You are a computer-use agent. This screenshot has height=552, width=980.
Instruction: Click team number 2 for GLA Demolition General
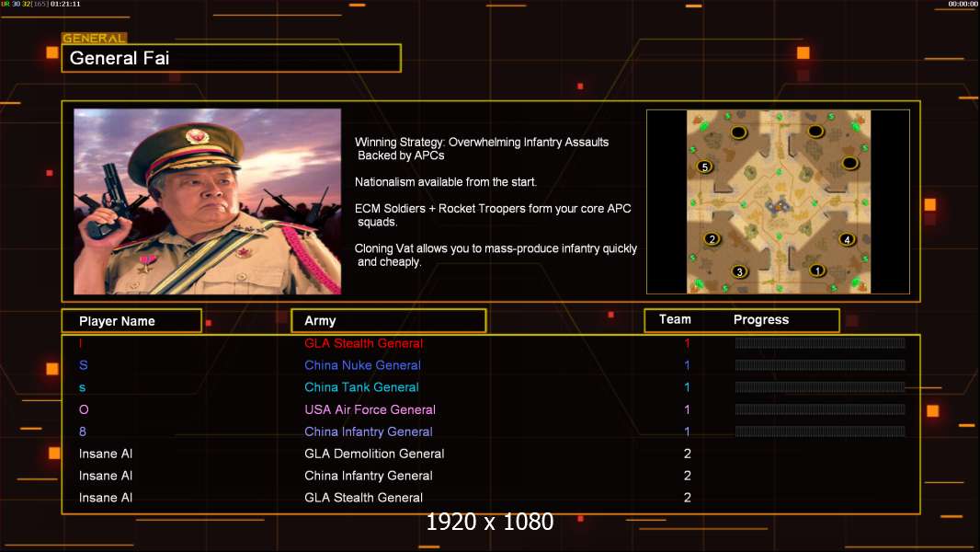tap(687, 454)
